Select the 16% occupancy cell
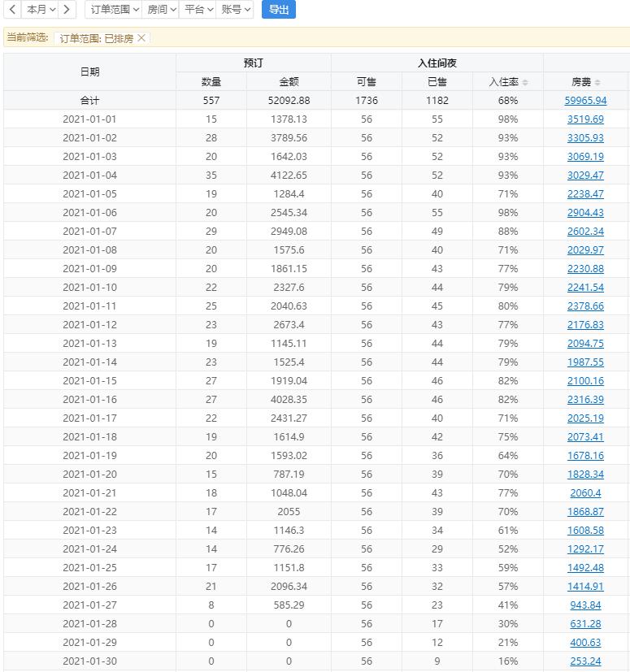Viewport: 630px width, 672px height. click(508, 661)
